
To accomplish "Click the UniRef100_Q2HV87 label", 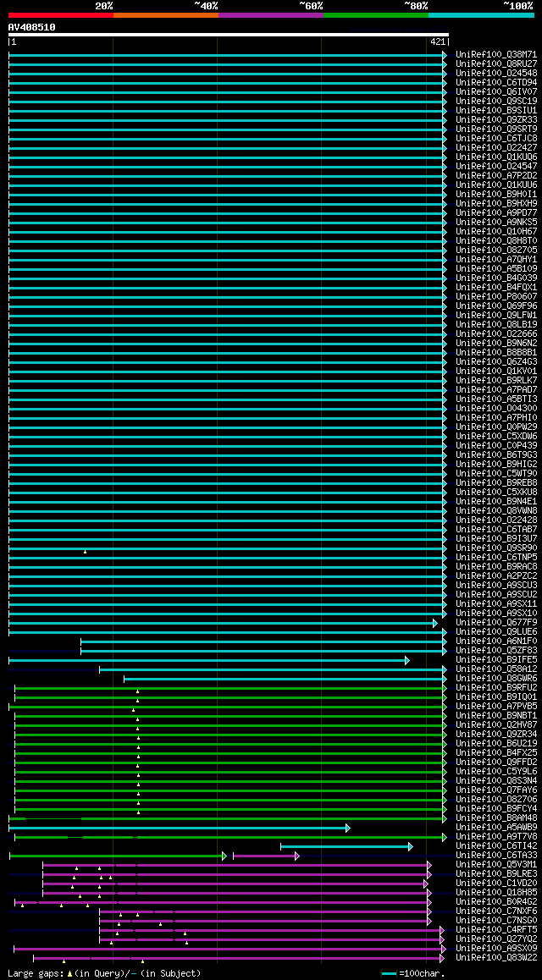I will [496, 725].
